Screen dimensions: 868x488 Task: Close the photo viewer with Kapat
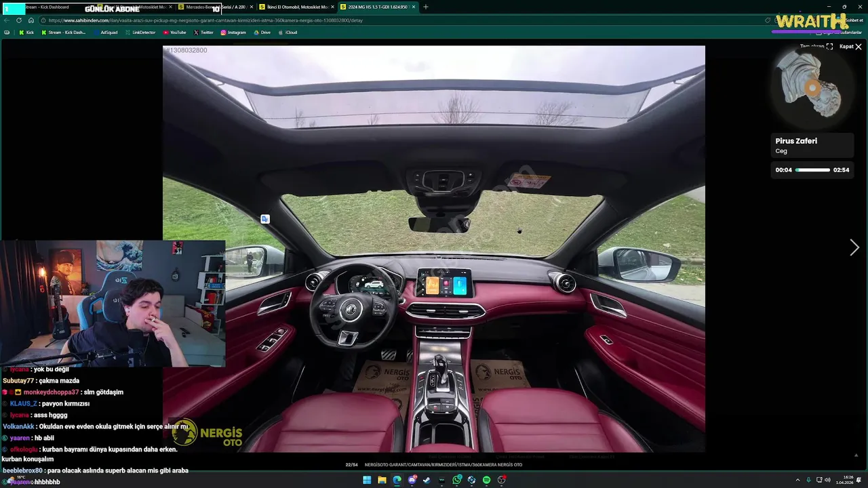click(850, 47)
